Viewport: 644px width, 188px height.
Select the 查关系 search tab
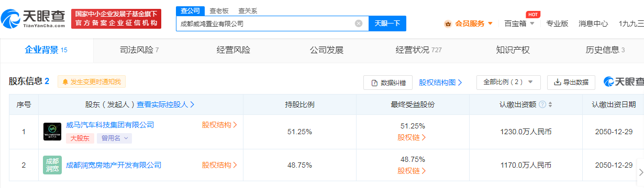click(247, 10)
